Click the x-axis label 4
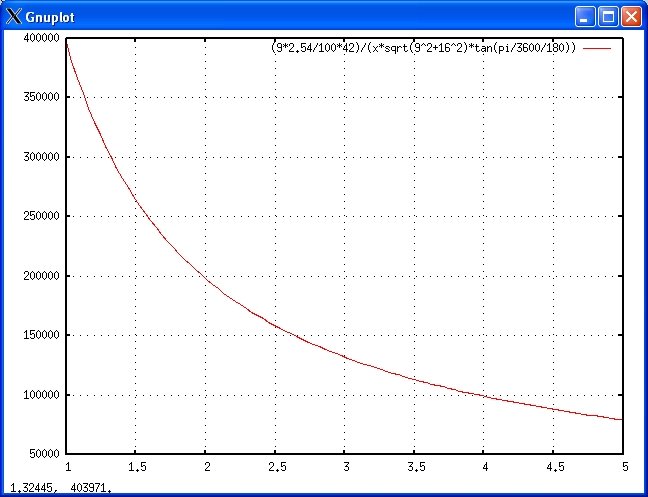 point(486,467)
